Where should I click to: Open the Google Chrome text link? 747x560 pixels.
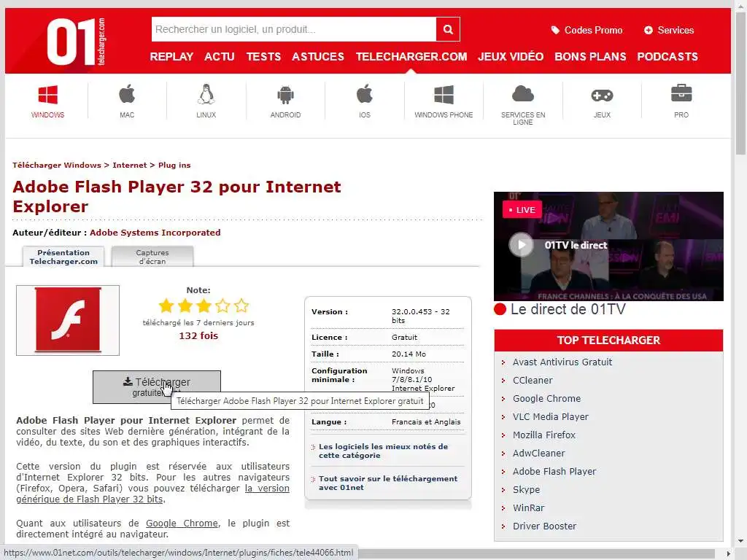point(182,523)
